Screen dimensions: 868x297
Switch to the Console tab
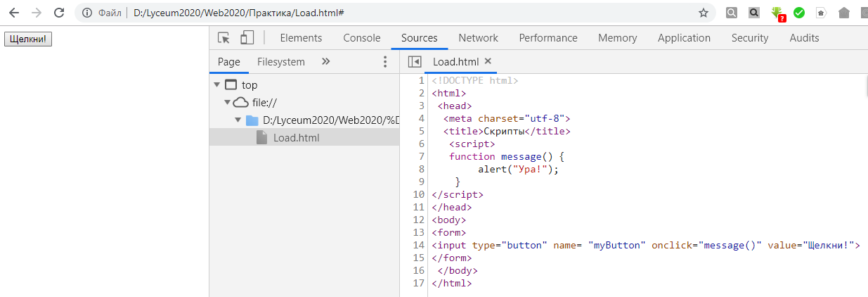point(361,38)
